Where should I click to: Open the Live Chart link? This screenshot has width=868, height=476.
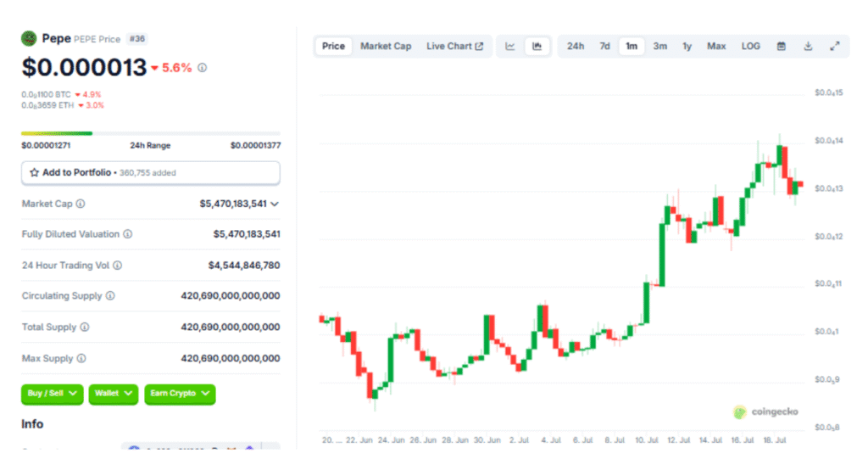click(x=454, y=46)
